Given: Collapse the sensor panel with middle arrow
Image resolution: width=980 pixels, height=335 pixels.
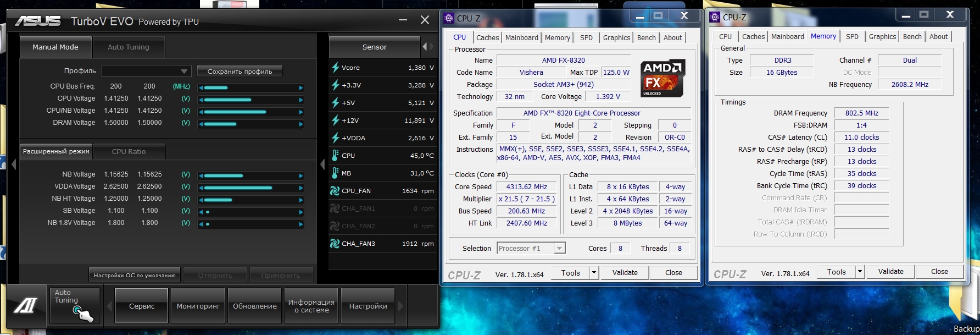Looking at the screenshot, I should [x=322, y=164].
